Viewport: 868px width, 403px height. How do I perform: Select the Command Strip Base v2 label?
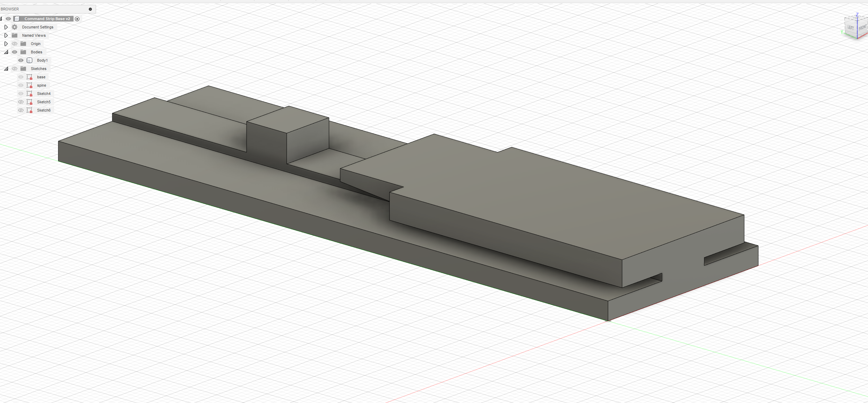click(47, 19)
